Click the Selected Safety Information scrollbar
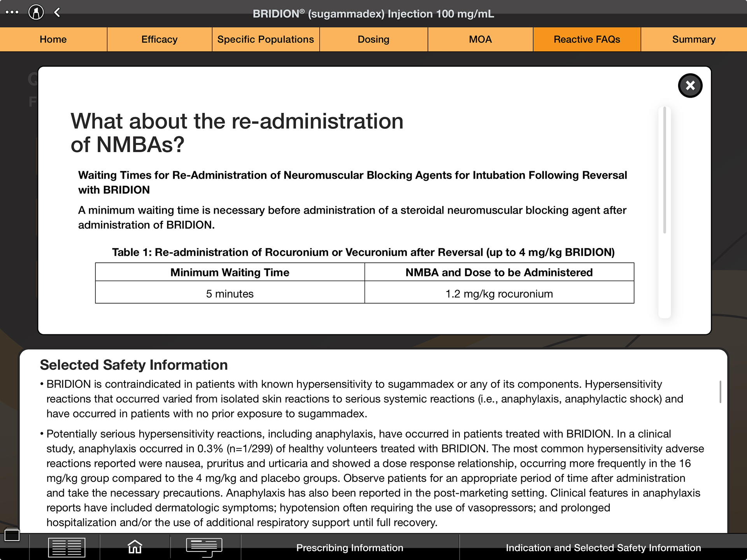This screenshot has height=560, width=747. pos(720,392)
